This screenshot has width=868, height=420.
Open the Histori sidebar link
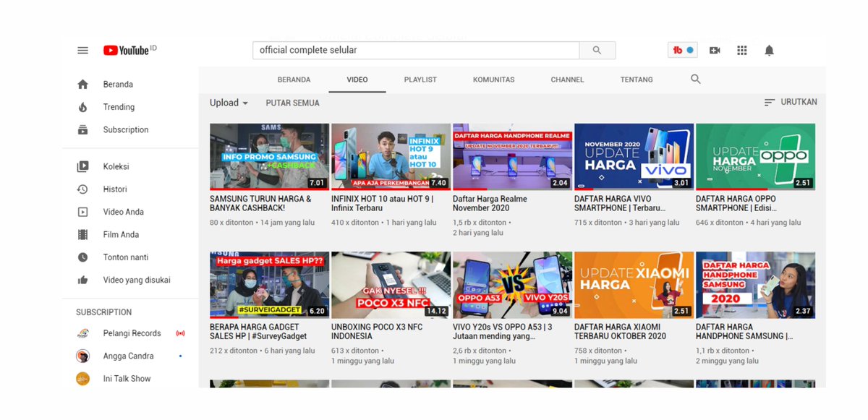[115, 189]
